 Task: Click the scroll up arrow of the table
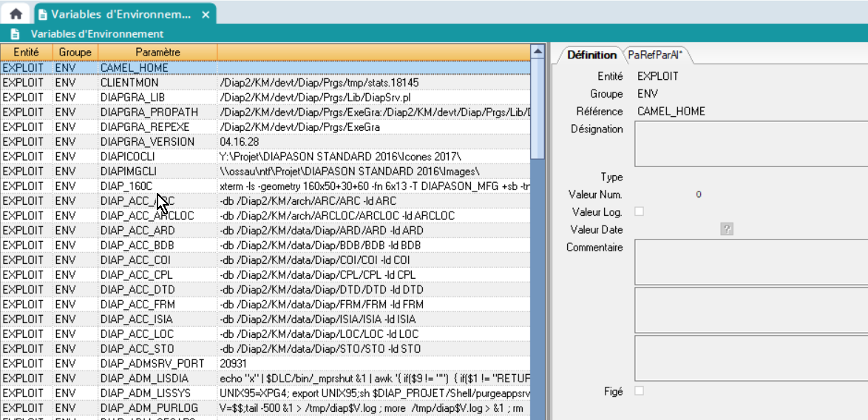coord(538,52)
